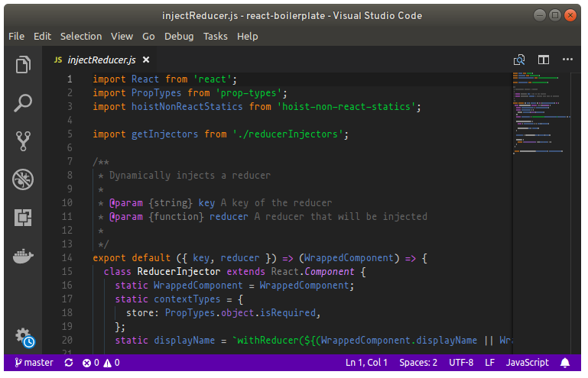Open the Explorer view in the activity bar
Image resolution: width=588 pixels, height=378 pixels.
pyautogui.click(x=23, y=64)
